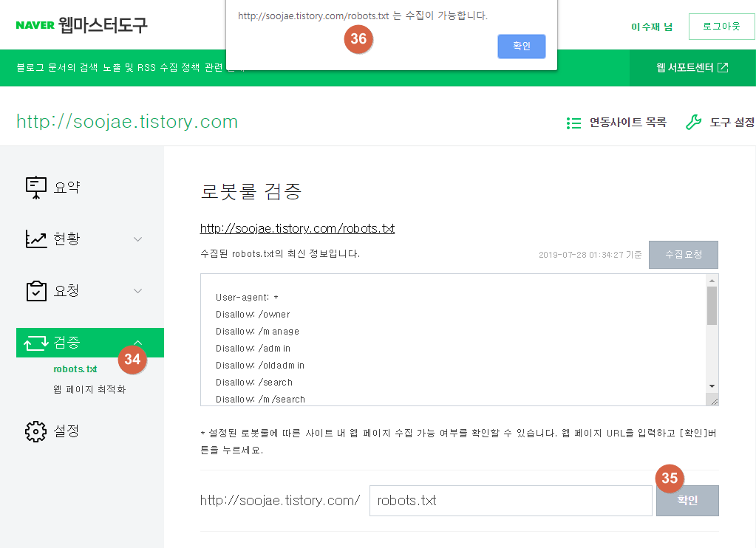Open the 웹 서포트센터 link
Viewport: 756px width, 548px height.
click(x=692, y=67)
